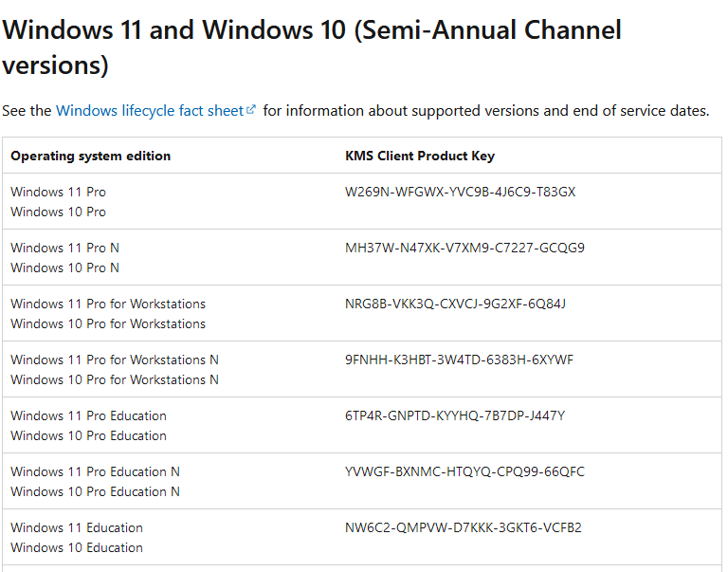The width and height of the screenshot is (728, 572).
Task: Click the Windows 10 Education edition text
Action: (77, 547)
